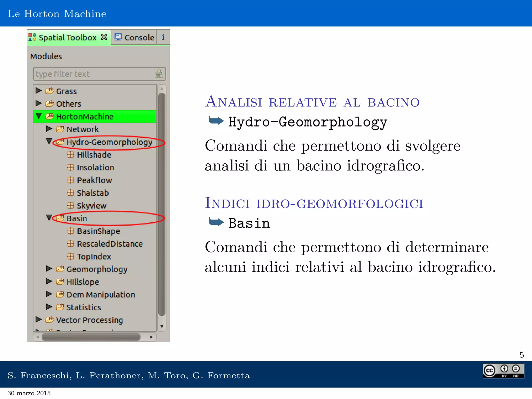
Task: Click the Vector Processing folder icon
Action: point(50,320)
